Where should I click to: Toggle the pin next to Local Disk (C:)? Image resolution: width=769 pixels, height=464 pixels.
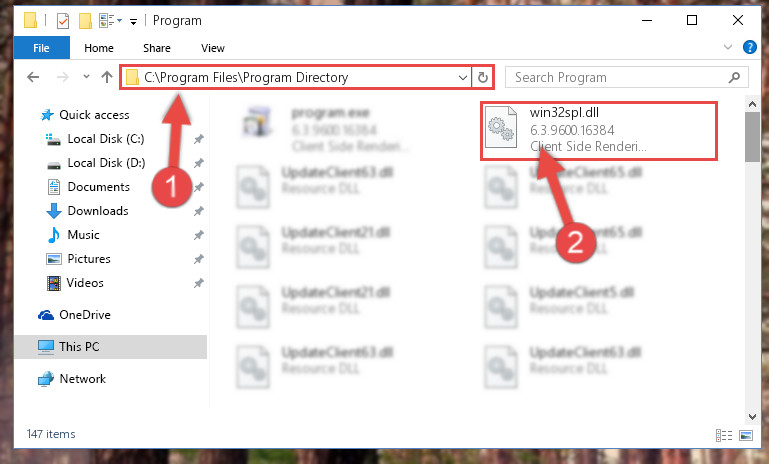(x=198, y=139)
